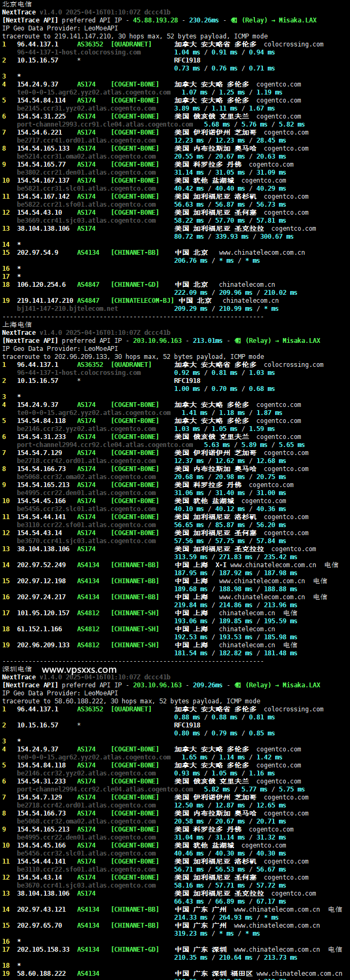Select hop IP 106.120.254.6

pos(42,284)
